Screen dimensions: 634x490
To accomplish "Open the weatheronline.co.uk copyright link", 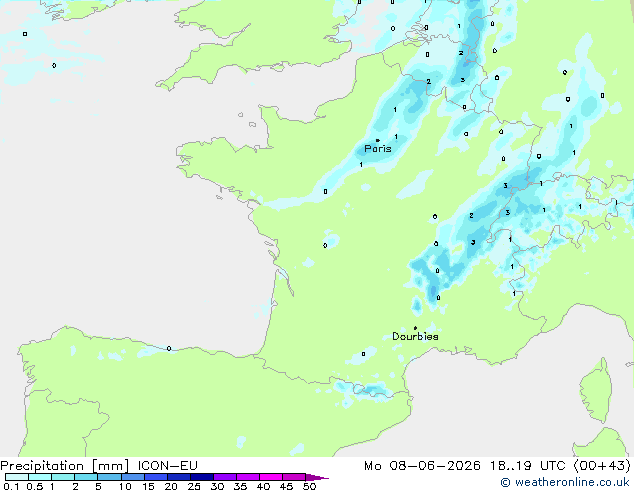I will pos(564,482).
